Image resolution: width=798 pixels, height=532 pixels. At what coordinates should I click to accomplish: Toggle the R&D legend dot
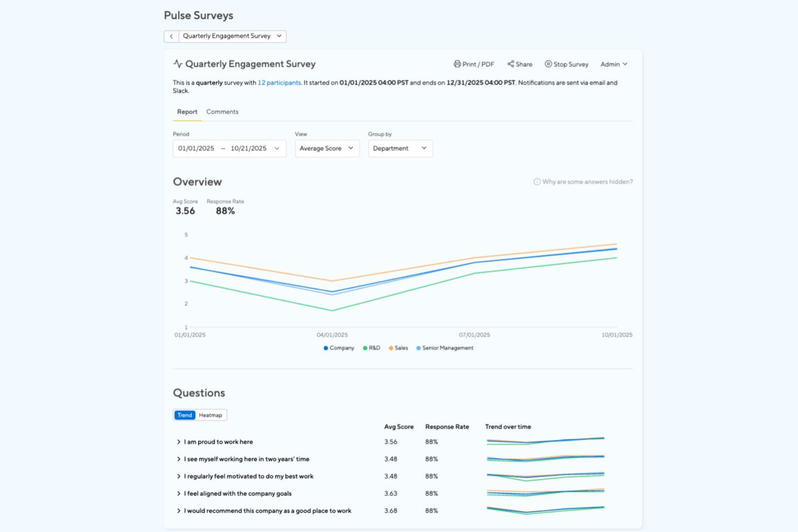point(365,348)
